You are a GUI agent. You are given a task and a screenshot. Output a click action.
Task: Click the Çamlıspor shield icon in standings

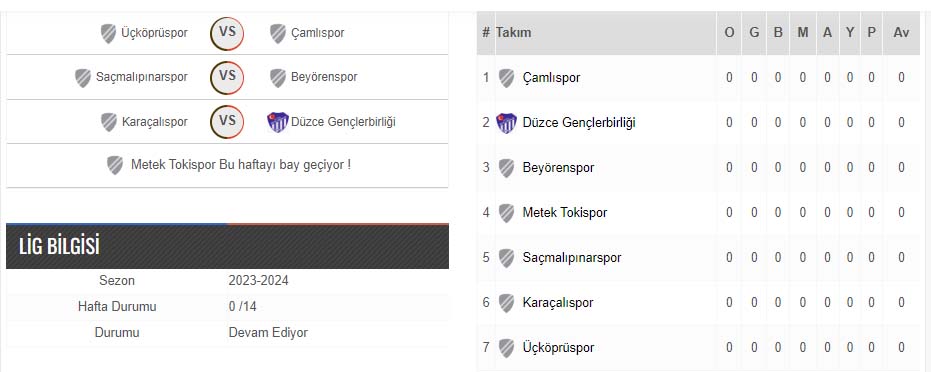506,78
